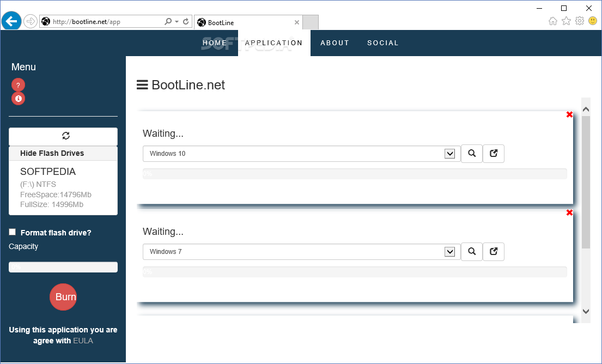Click the Windows 10 progress bar
Viewport: 602px width, 364px height.
tap(355, 174)
